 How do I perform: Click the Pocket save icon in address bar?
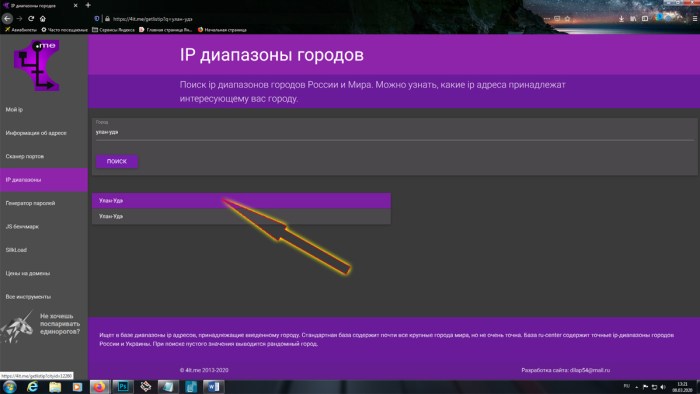pyautogui.click(x=557, y=19)
